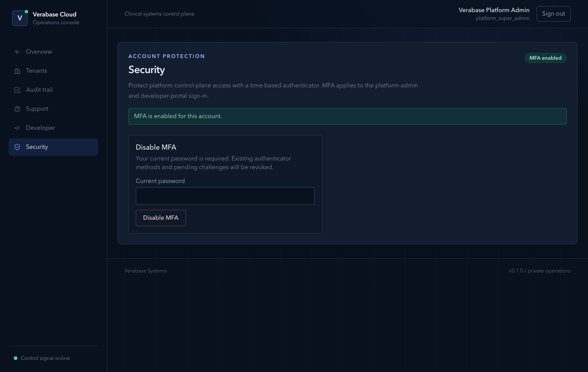Viewport: 588px width, 372px height.
Task: Click the ACCOUNT PROTECTION label
Action: coord(167,56)
